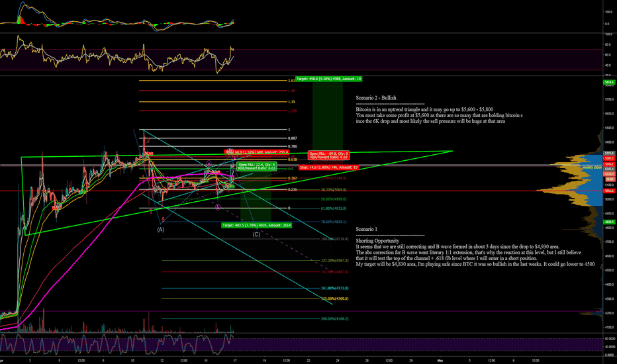The image size is (617, 364).
Task: Click the 38.20%(5065.0) retracement label
Action: (334, 190)
